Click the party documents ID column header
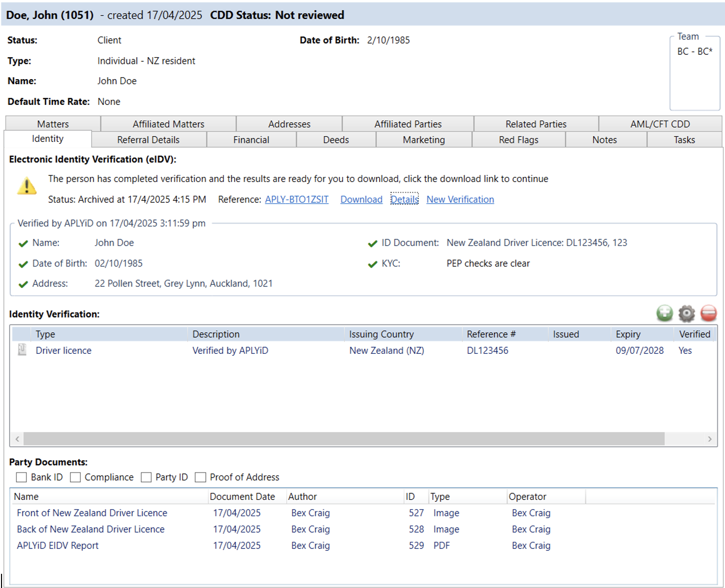 [416, 497]
